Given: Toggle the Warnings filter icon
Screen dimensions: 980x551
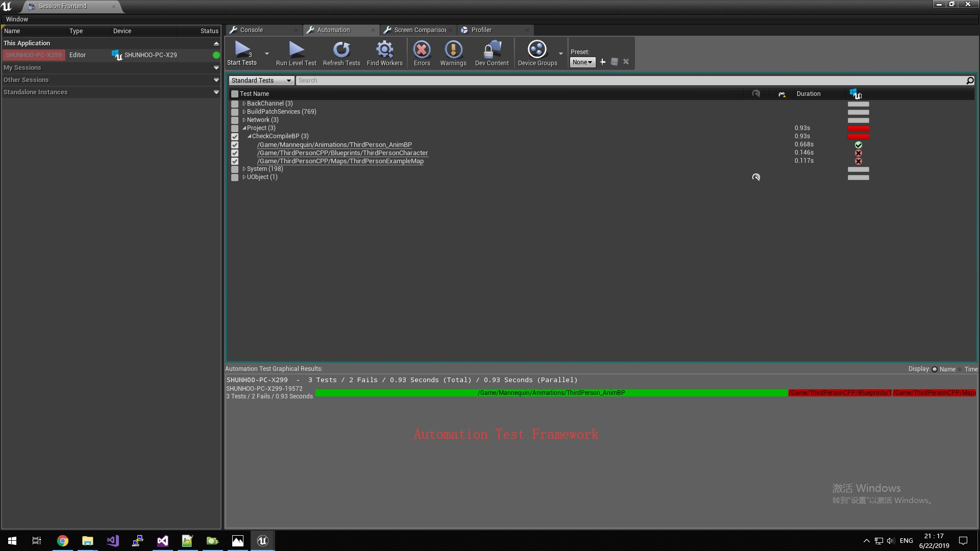Looking at the screenshot, I should tap(453, 49).
